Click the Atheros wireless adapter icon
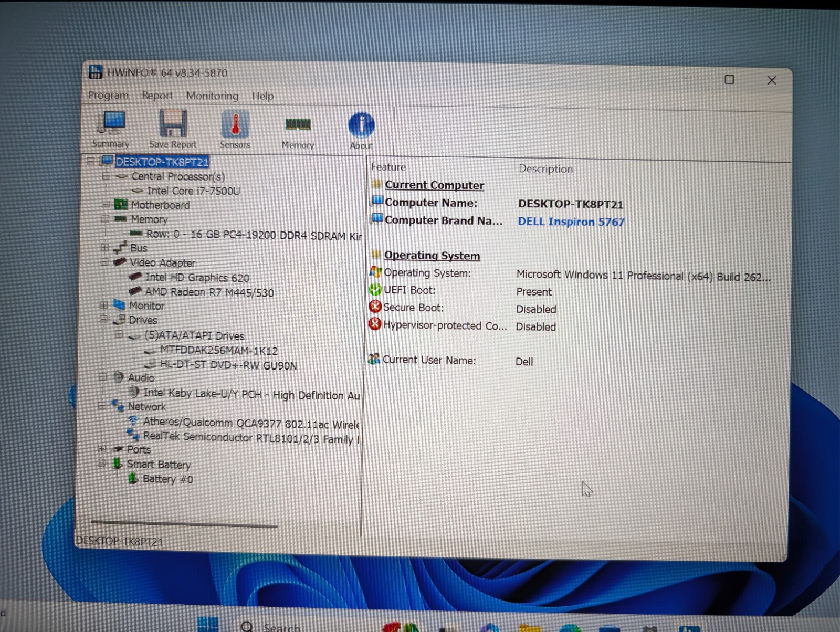 coord(133,420)
